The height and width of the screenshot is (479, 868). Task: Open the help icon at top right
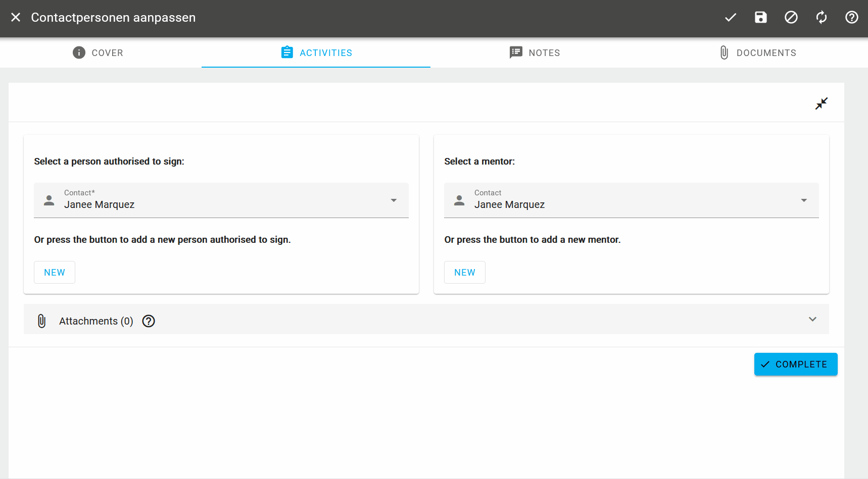point(851,17)
